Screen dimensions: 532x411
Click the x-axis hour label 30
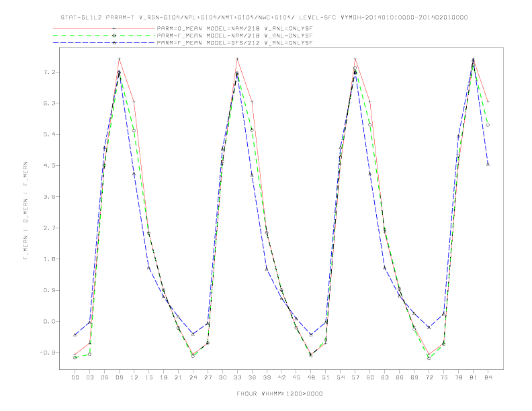tap(222, 377)
